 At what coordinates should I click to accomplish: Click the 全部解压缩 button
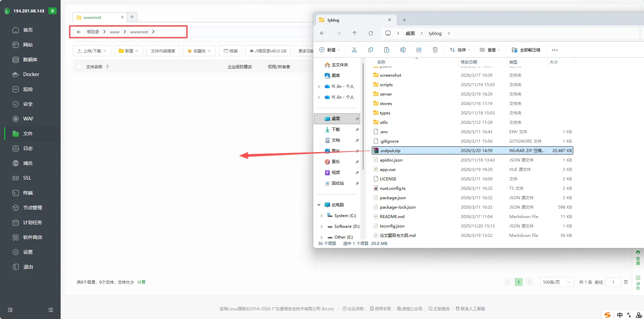pos(526,50)
